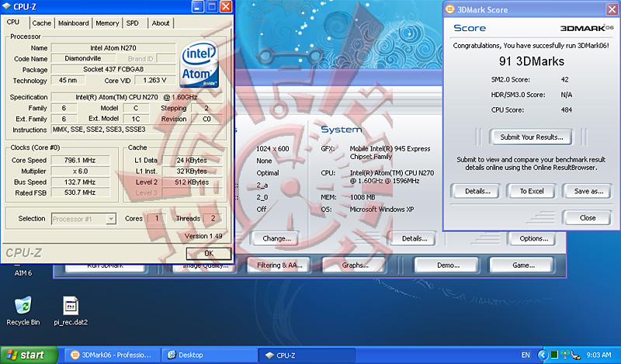This screenshot has width=621, height=364.
Task: Open the Recycle Bin desktop icon
Action: [23, 311]
